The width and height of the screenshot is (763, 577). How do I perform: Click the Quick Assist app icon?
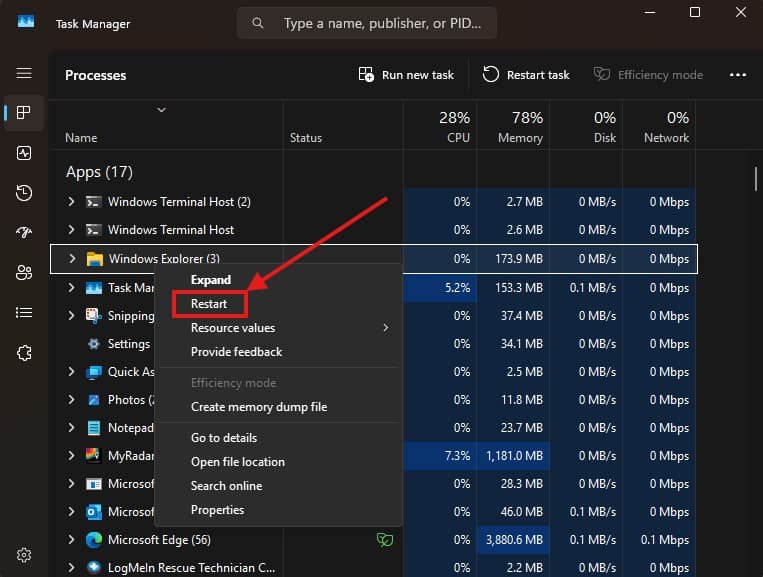point(94,372)
